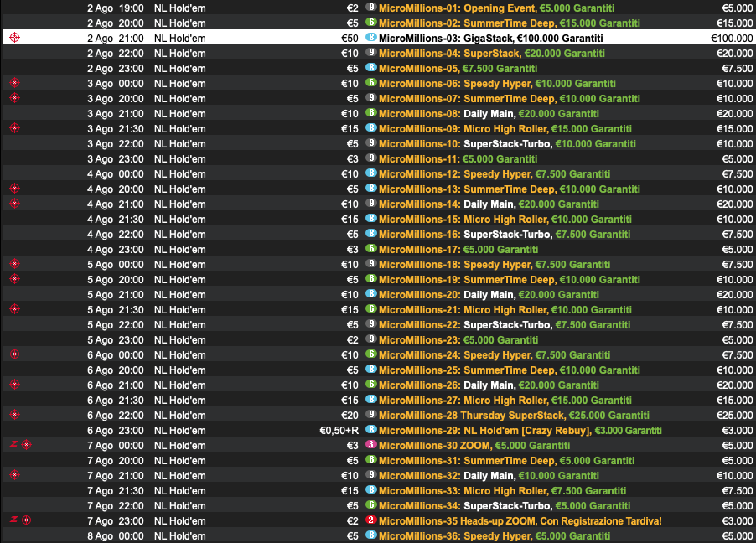This screenshot has height=543, width=756.
Task: Click the target icon on MicroMillions-30 ZOOM row
Action: (27, 445)
